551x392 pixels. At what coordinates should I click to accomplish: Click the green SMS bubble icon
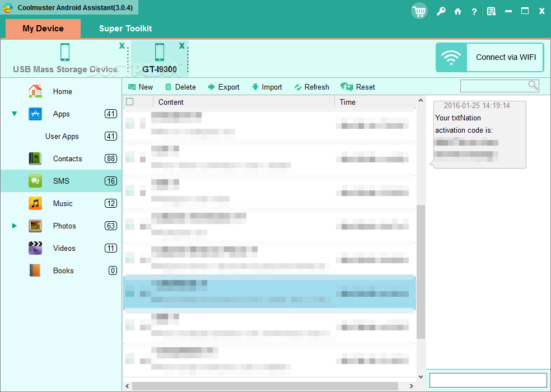[x=35, y=181]
